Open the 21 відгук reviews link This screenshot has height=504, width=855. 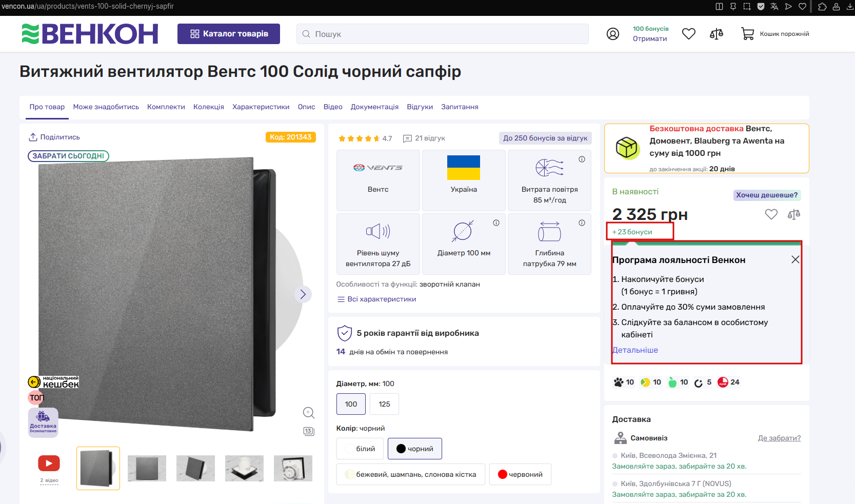pos(424,138)
